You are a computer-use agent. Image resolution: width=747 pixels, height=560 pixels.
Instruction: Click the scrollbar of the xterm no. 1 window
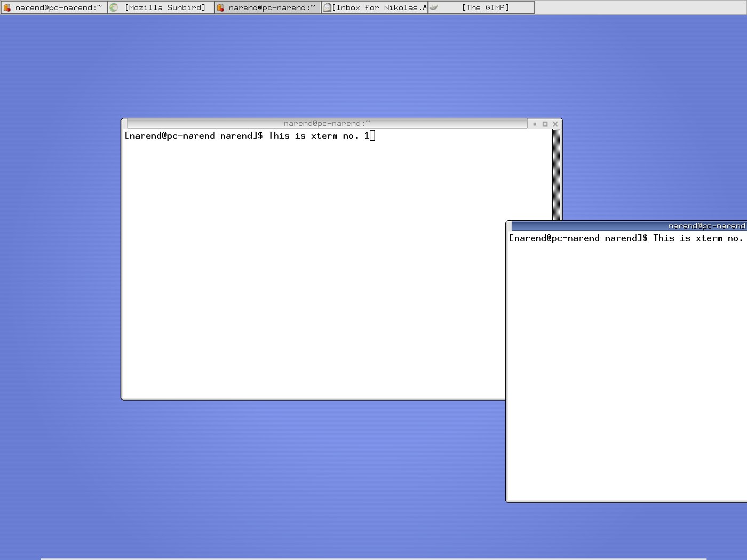click(556, 176)
